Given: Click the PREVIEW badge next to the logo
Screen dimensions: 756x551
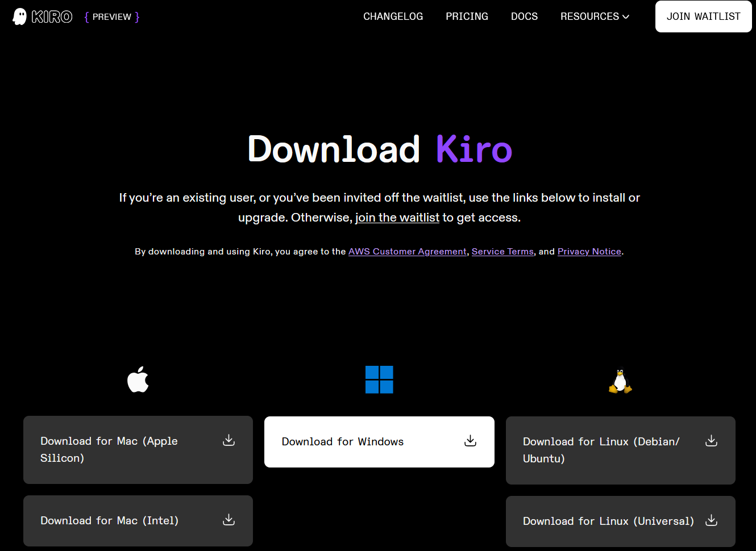Looking at the screenshot, I should click(x=111, y=16).
